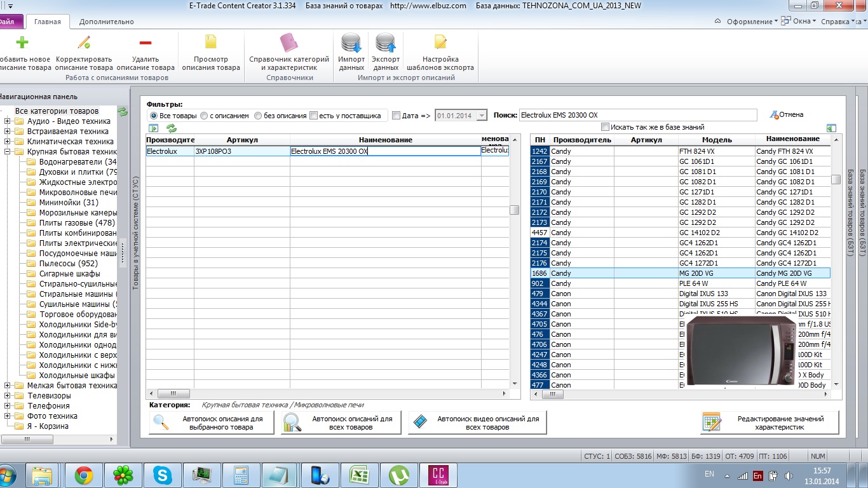The width and height of the screenshot is (868, 488).
Task: Click the red minus delete description icon
Action: click(x=146, y=43)
